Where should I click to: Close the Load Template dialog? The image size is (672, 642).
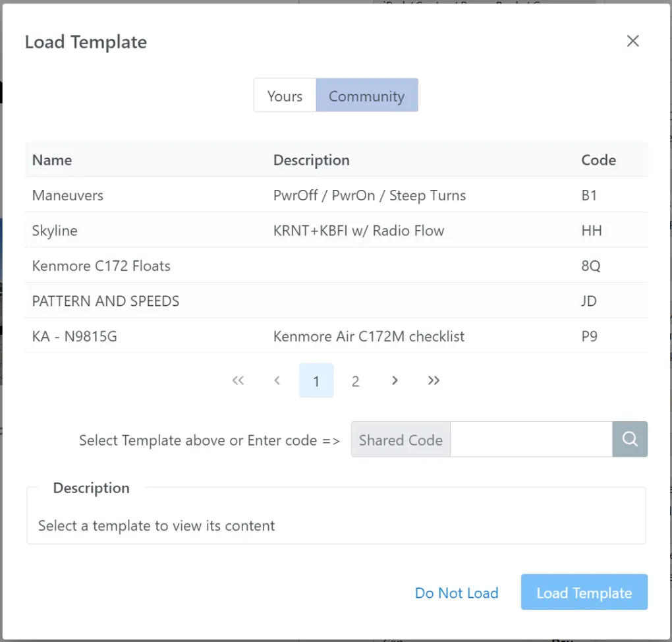632,42
